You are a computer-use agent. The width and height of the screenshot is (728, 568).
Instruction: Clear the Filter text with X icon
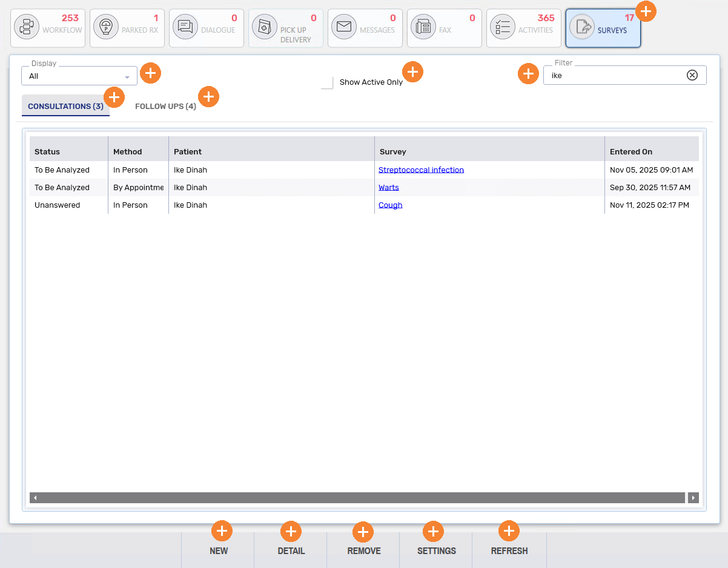(692, 75)
